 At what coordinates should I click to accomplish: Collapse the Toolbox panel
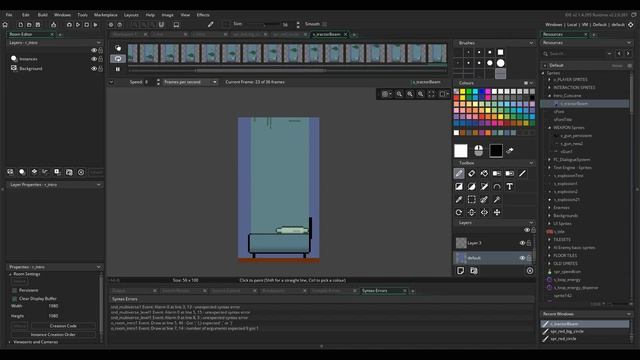[531, 163]
